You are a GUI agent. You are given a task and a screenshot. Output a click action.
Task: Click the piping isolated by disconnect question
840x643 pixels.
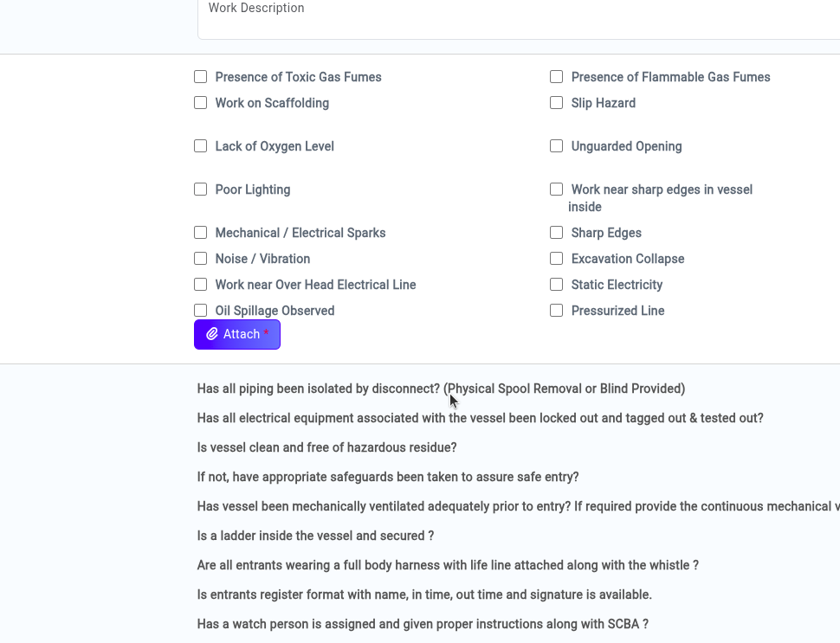pyautogui.click(x=441, y=389)
